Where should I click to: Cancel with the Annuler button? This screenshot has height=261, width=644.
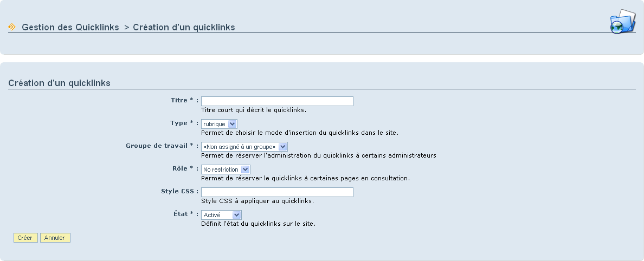click(55, 238)
